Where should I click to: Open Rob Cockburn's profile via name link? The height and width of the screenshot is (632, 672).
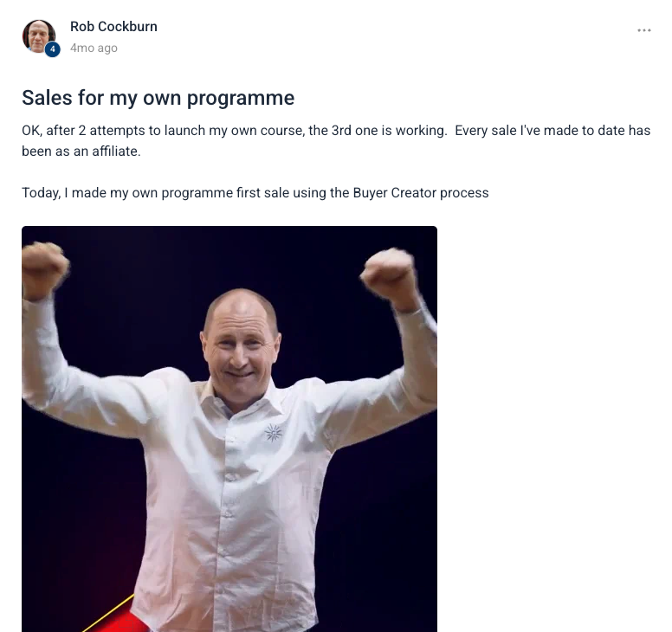pyautogui.click(x=113, y=27)
